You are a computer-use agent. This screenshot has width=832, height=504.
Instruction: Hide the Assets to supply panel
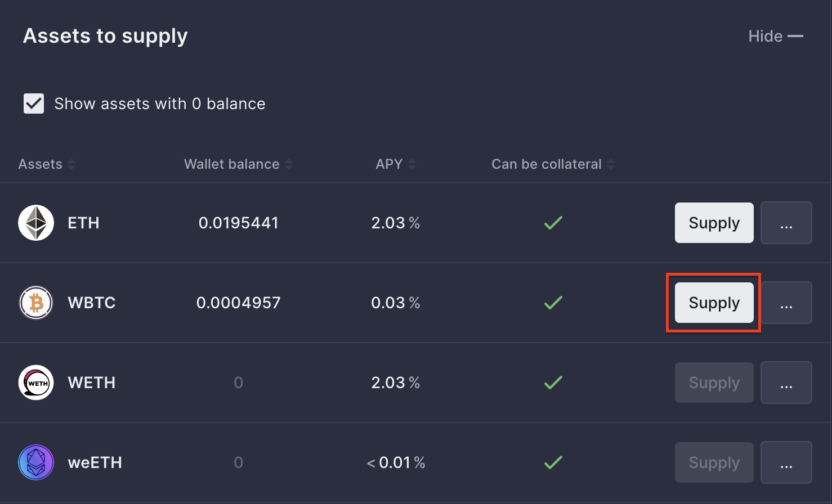pos(775,36)
